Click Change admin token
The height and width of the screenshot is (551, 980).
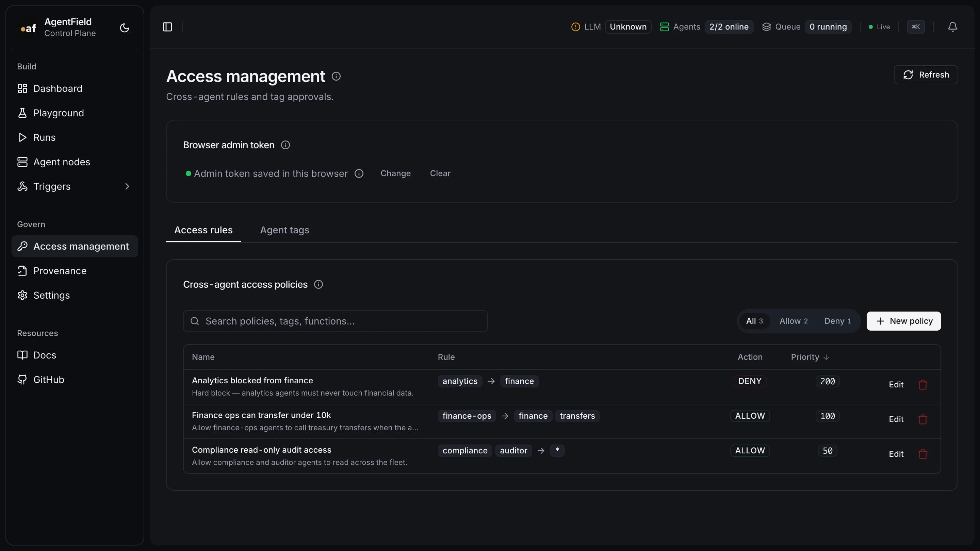(x=396, y=173)
